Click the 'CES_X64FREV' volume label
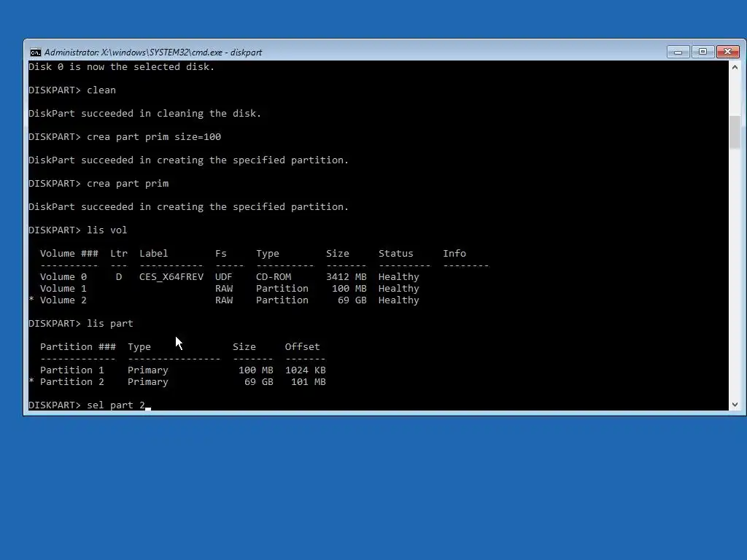 (171, 276)
